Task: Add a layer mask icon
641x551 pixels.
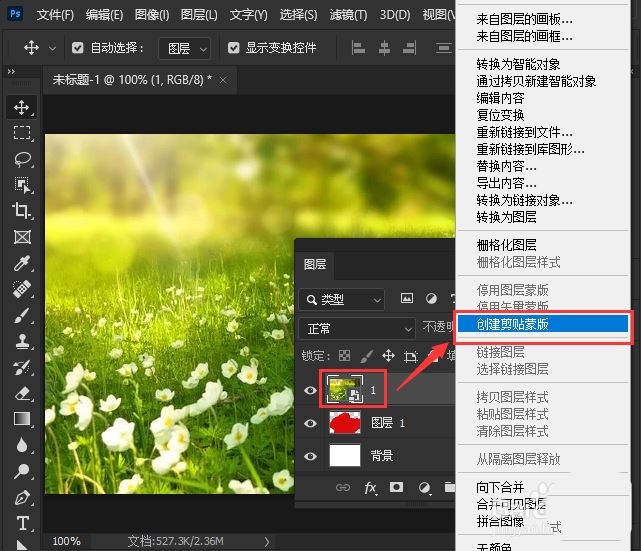Action: (x=396, y=487)
